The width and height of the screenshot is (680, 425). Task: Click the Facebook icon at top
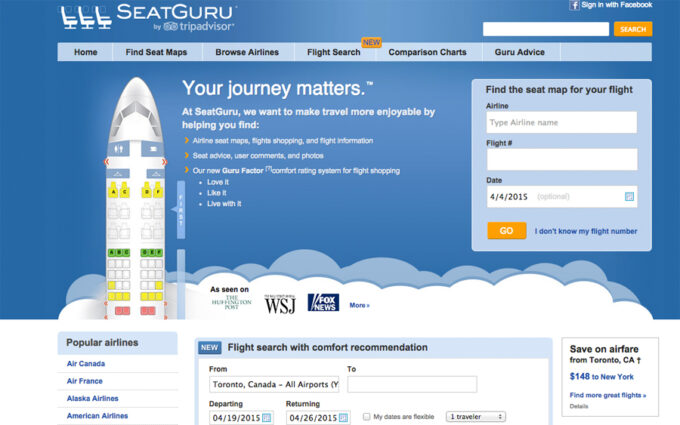tap(574, 5)
